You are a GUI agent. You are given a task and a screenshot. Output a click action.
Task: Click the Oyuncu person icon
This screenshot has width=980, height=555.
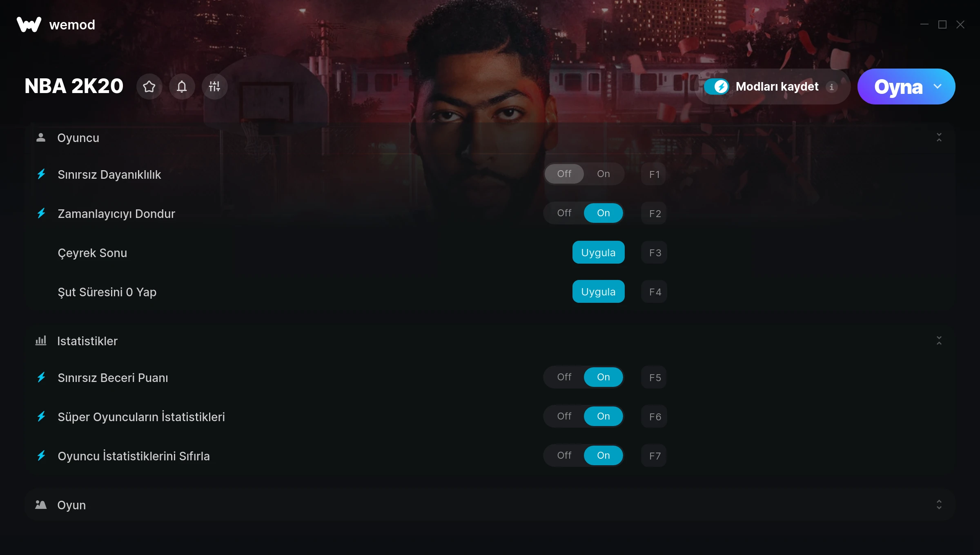tap(41, 138)
